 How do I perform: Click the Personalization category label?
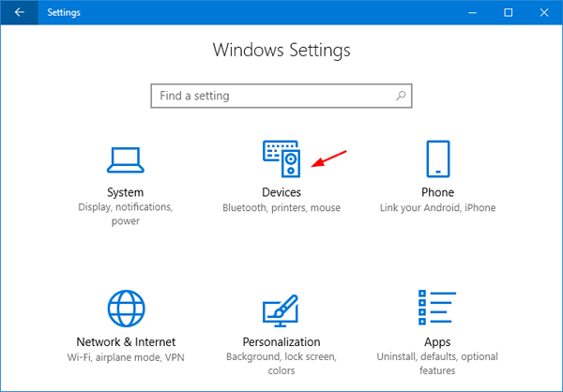click(281, 342)
